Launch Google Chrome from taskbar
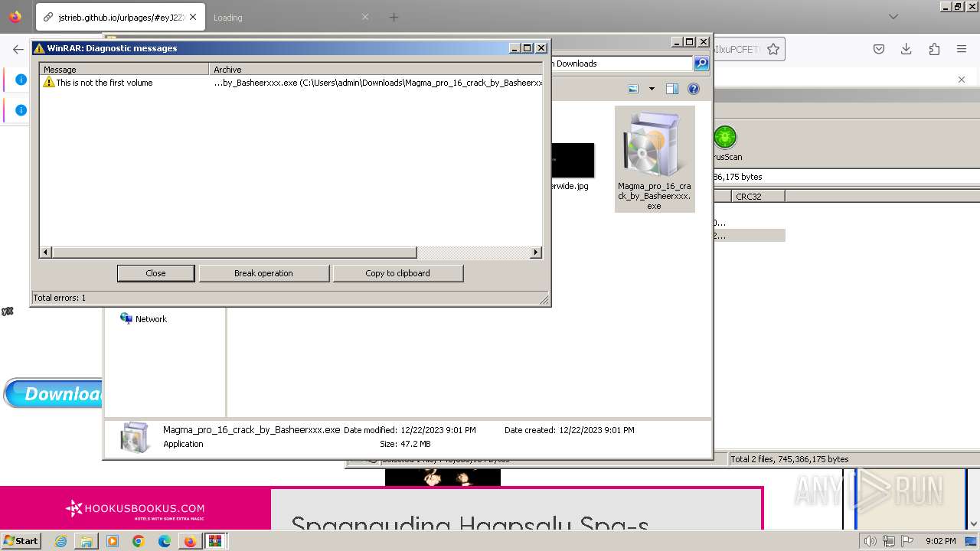This screenshot has height=551, width=980. tap(139, 541)
